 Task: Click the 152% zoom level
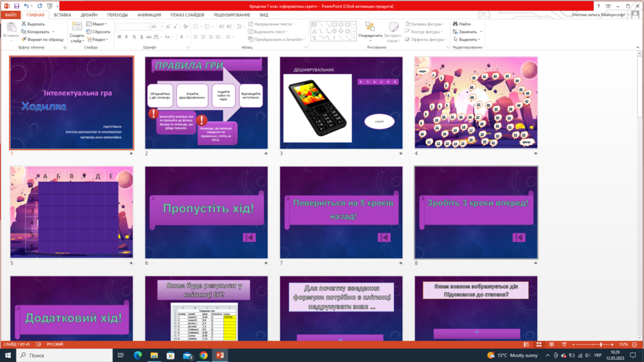pos(623,344)
